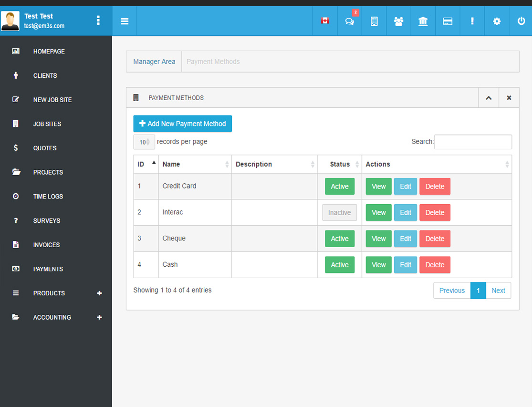Go to PROJECTS in sidebar
Viewport: 532px width, 407px height.
coord(48,172)
